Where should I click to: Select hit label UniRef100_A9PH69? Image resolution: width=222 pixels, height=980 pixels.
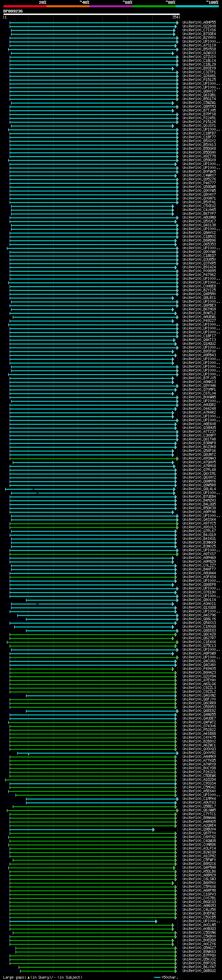point(199,558)
